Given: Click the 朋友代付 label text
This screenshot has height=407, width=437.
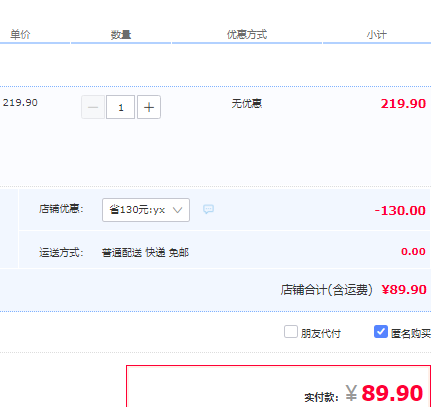Looking at the screenshot, I should tap(321, 333).
